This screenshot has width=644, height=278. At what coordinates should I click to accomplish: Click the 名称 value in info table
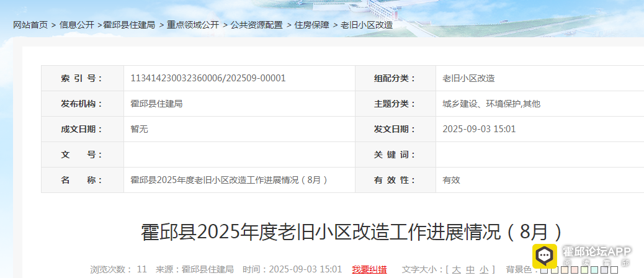click(229, 180)
